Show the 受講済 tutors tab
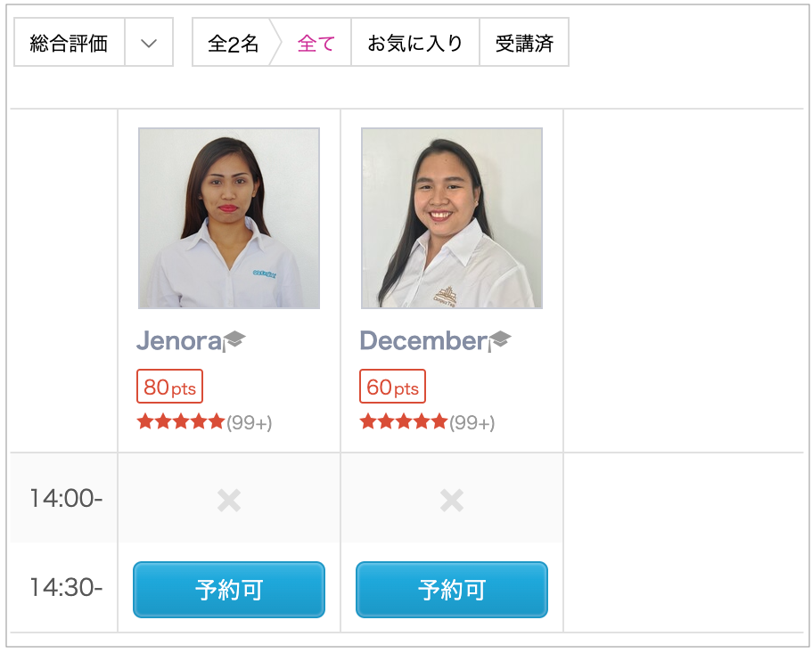The height and width of the screenshot is (661, 812). pyautogui.click(x=524, y=44)
